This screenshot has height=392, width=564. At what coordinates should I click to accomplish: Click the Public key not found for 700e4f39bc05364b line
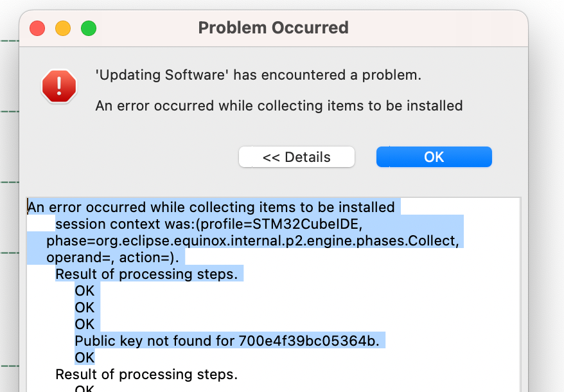(x=227, y=341)
